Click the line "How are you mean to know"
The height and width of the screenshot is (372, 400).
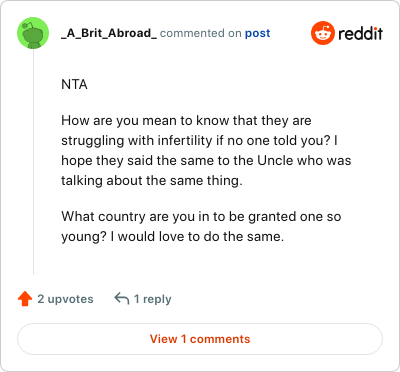pos(186,120)
